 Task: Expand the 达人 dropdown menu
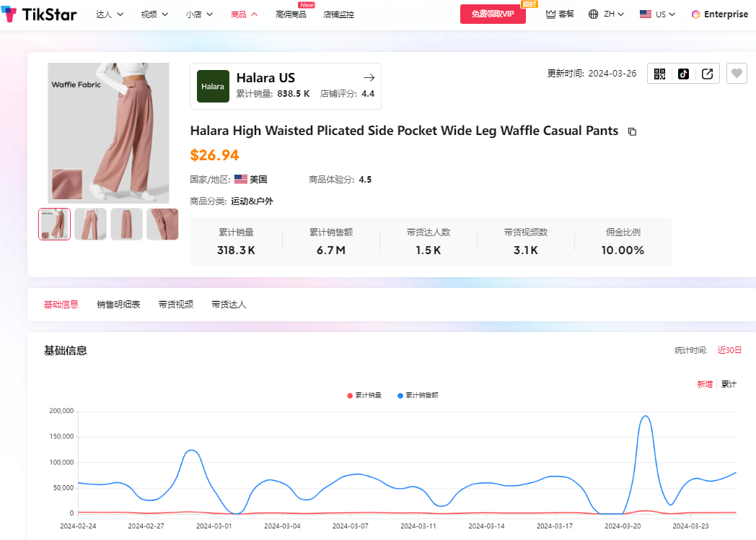tap(110, 14)
